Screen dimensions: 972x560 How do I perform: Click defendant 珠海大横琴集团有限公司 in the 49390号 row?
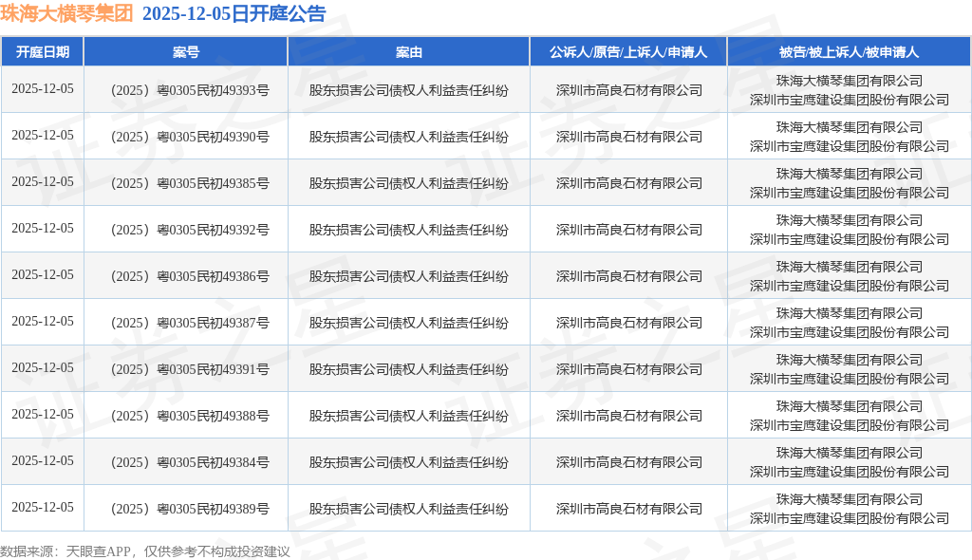850,127
